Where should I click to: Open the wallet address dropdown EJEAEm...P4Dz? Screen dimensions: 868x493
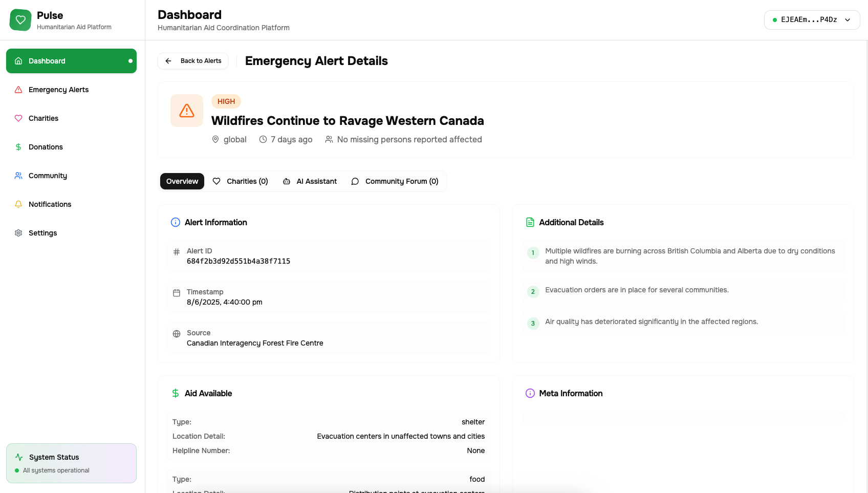click(809, 20)
